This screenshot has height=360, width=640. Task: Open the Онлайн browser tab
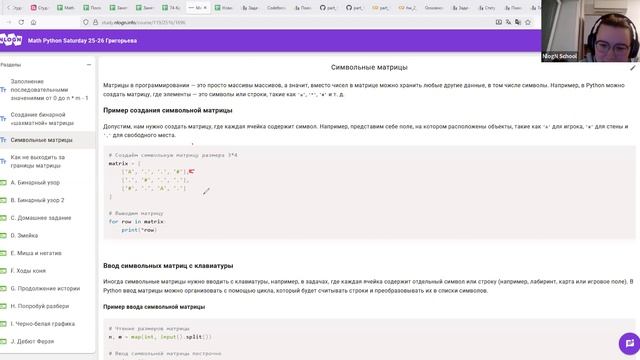click(x=433, y=7)
